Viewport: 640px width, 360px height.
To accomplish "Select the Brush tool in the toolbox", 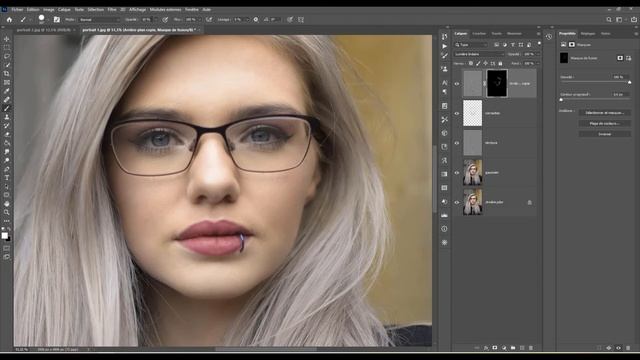I will click(x=7, y=109).
